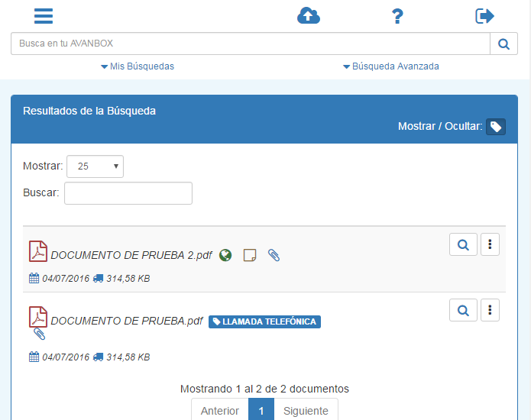Preview DOCUMENTO DE PRUEBA 2.pdf with magnifier

pos(463,244)
